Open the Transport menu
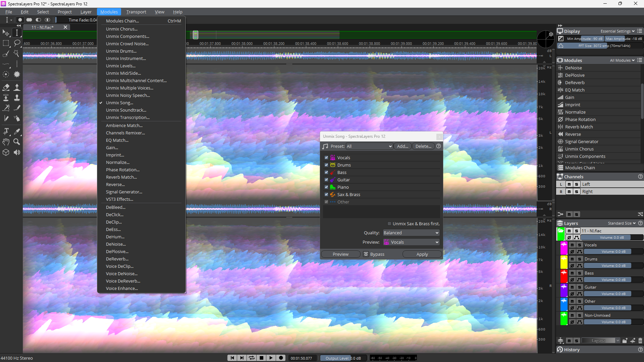 pos(136,12)
